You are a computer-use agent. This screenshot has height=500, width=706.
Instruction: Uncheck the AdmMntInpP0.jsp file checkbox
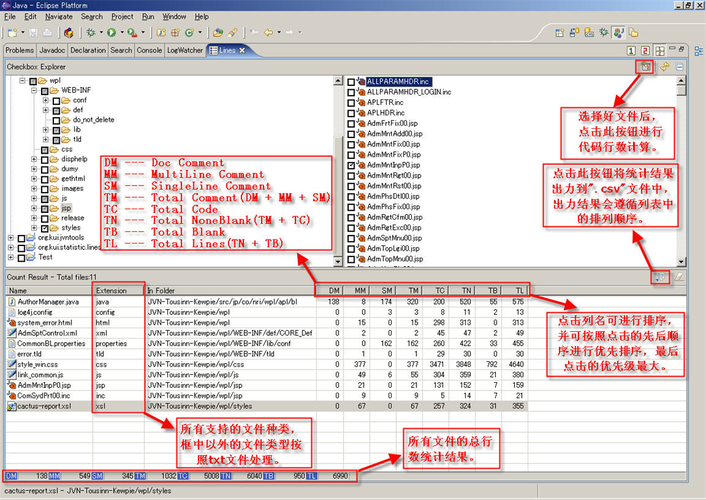[x=351, y=165]
